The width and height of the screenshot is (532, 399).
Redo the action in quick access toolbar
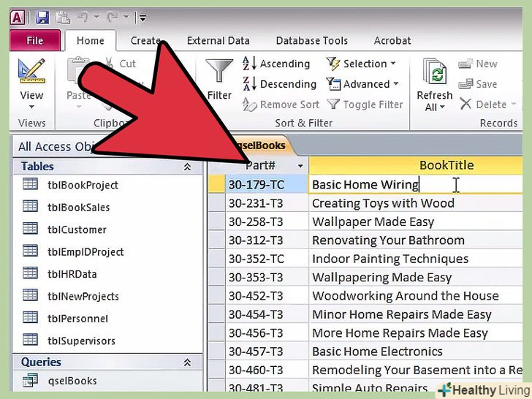[113, 17]
